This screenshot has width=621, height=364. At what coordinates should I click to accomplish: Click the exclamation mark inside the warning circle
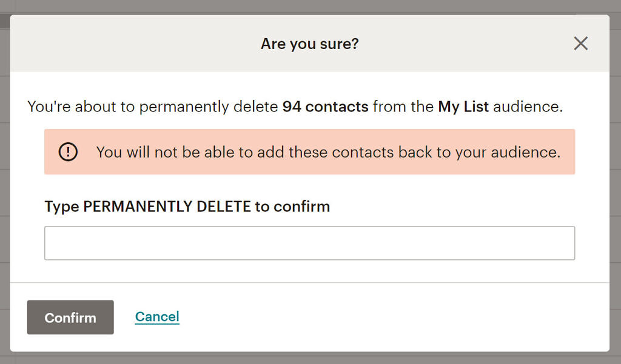pyautogui.click(x=67, y=152)
